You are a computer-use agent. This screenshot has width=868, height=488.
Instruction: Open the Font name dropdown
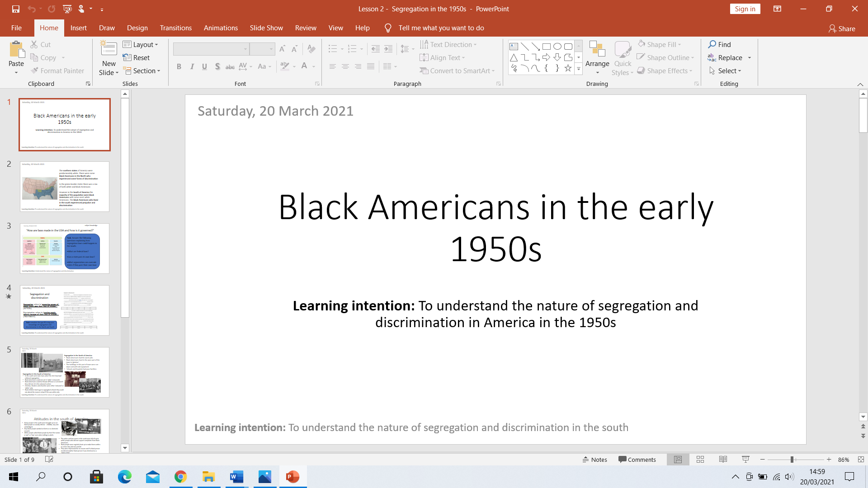click(245, 48)
